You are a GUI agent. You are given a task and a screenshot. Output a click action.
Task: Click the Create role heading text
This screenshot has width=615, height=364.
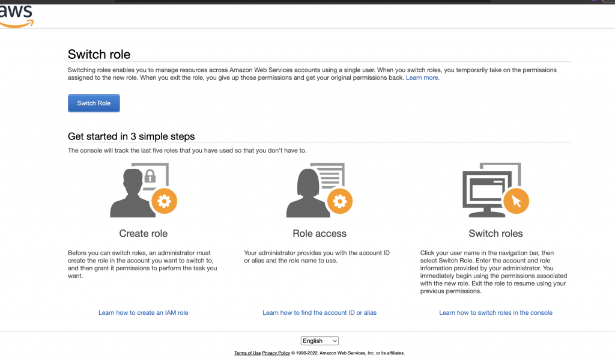pos(143,234)
